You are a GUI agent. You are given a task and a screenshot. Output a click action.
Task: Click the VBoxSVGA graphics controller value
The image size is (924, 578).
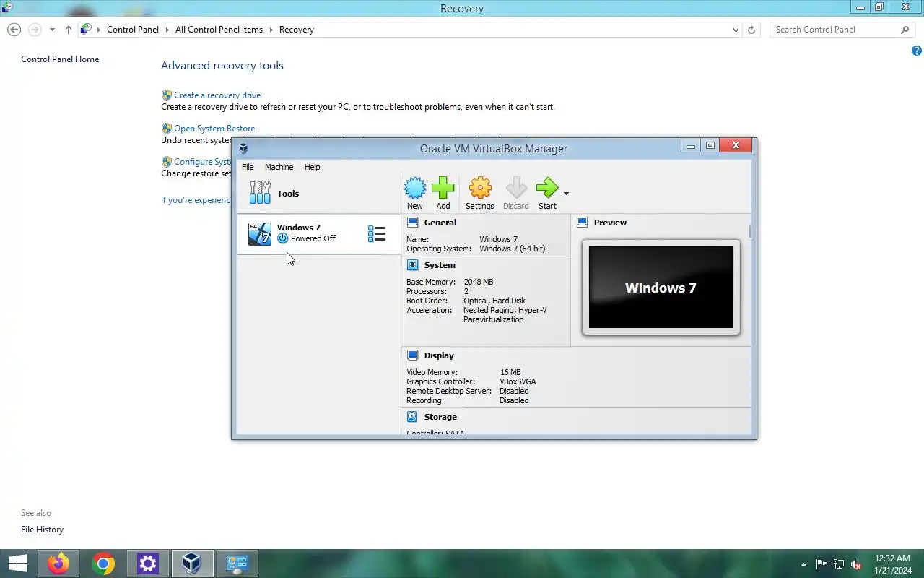[x=518, y=381]
